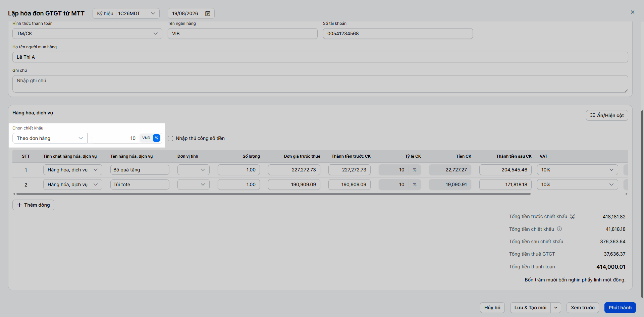Screen dimensions: 644x317
Task: Click the Hủy bỏ button
Action: tap(492, 308)
